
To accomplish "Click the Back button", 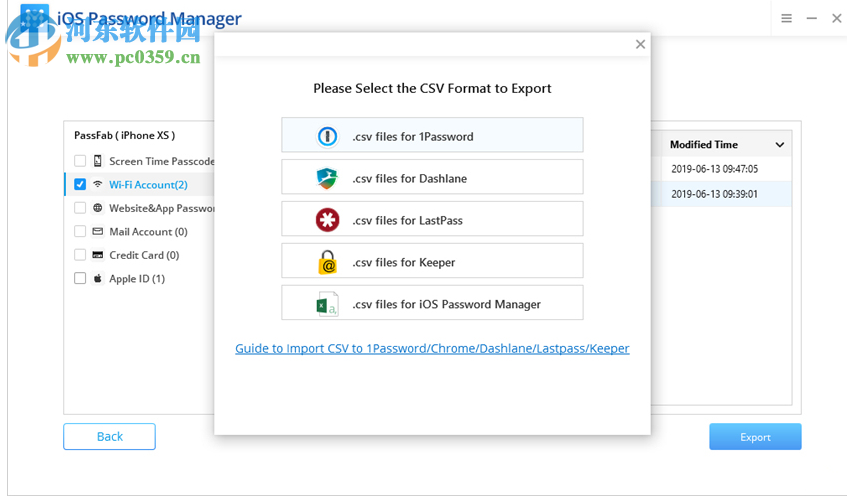I will pyautogui.click(x=110, y=436).
